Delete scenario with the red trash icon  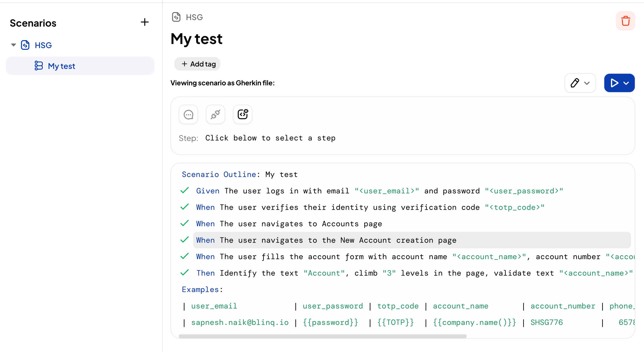[625, 21]
